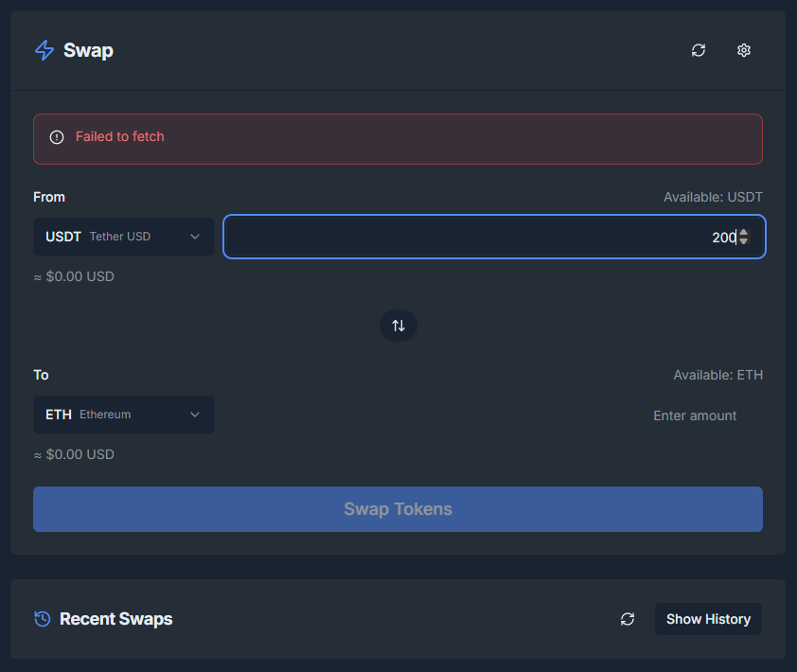
Task: Open the USDT Tether USD token dropdown
Action: click(124, 237)
